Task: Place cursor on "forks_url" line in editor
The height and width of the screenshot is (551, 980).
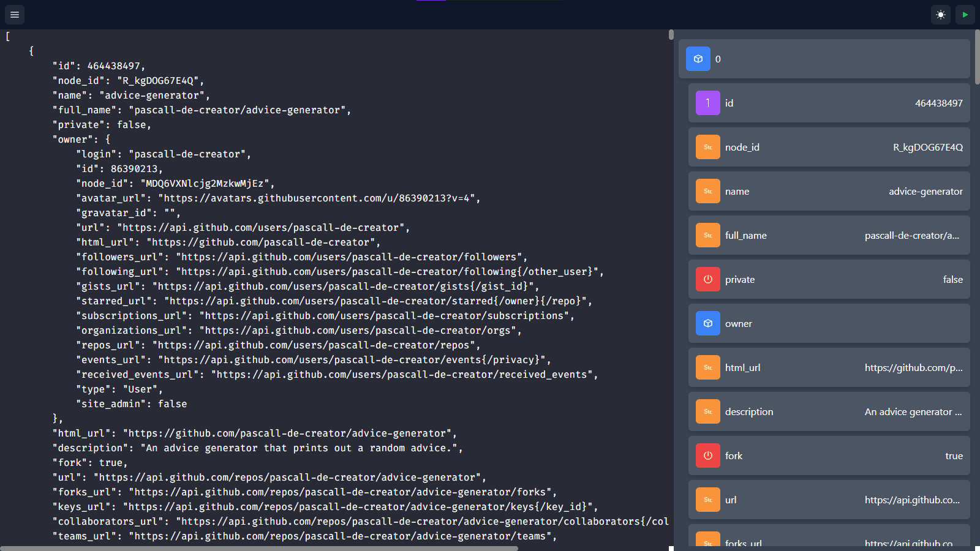Action: (304, 492)
